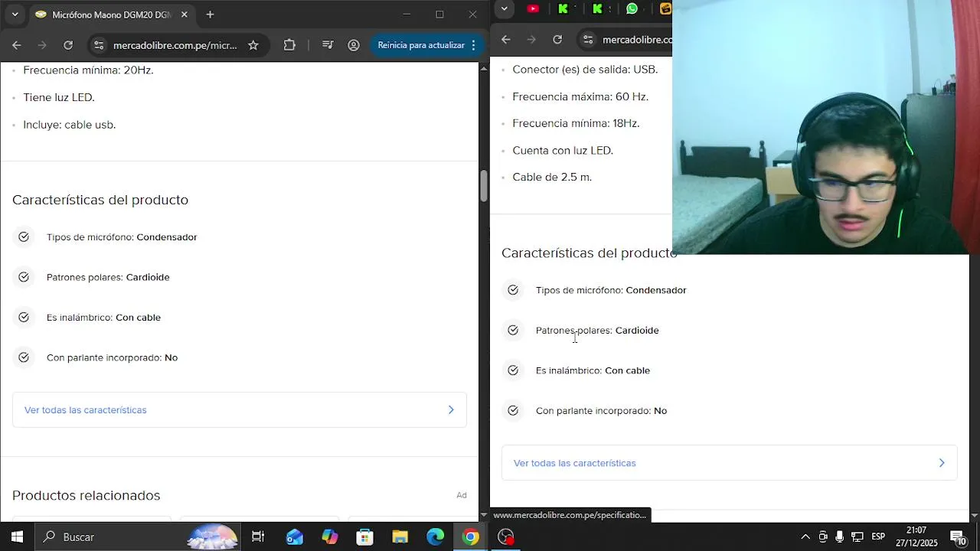980x551 pixels.
Task: Select the Micrófono Maono DGM20 tab
Action: pos(111,15)
